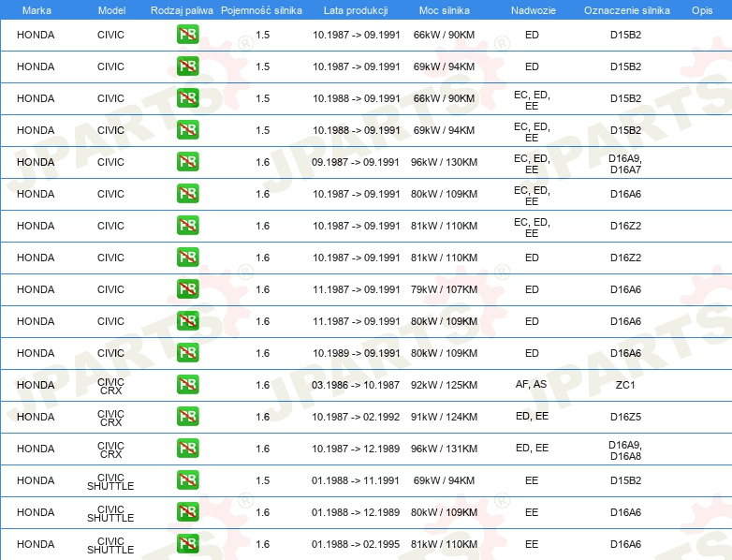This screenshot has height=560, width=732.
Task: Click the fuel icon in the EC, ED, EE D16Z2 row
Action: click(x=187, y=225)
